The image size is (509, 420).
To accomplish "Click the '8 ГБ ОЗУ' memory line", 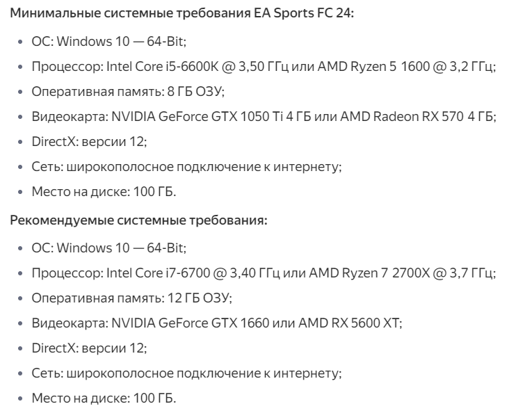I will click(128, 92).
